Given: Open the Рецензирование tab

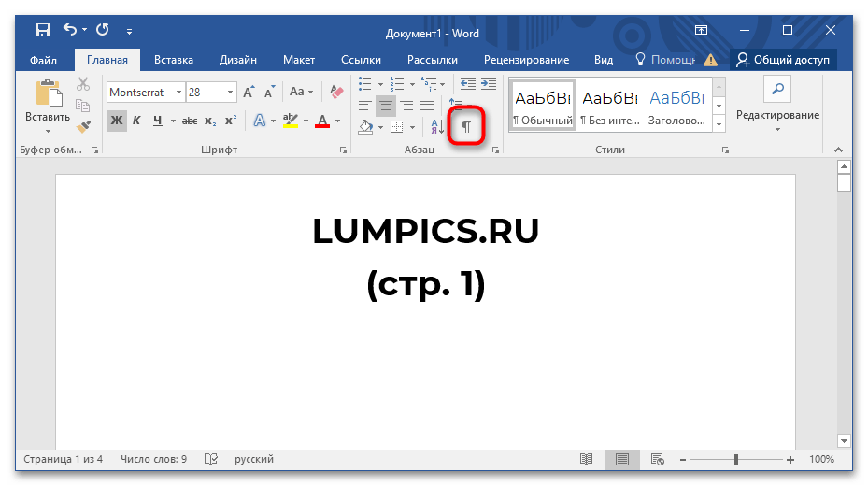Looking at the screenshot, I should click(x=526, y=60).
